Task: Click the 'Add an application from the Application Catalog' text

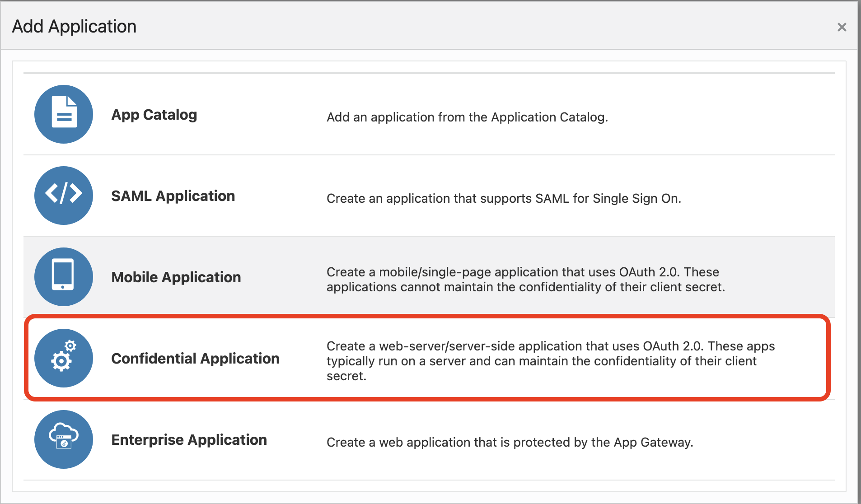Action: point(467,117)
